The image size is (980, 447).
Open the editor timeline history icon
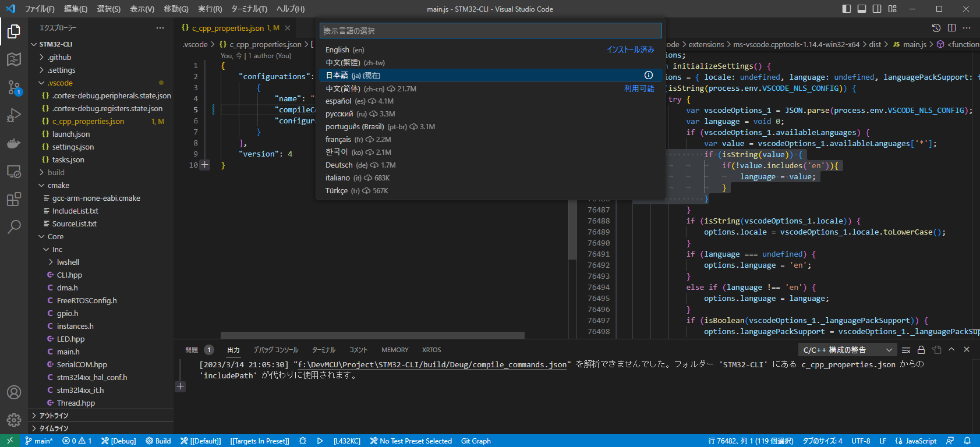936,28
